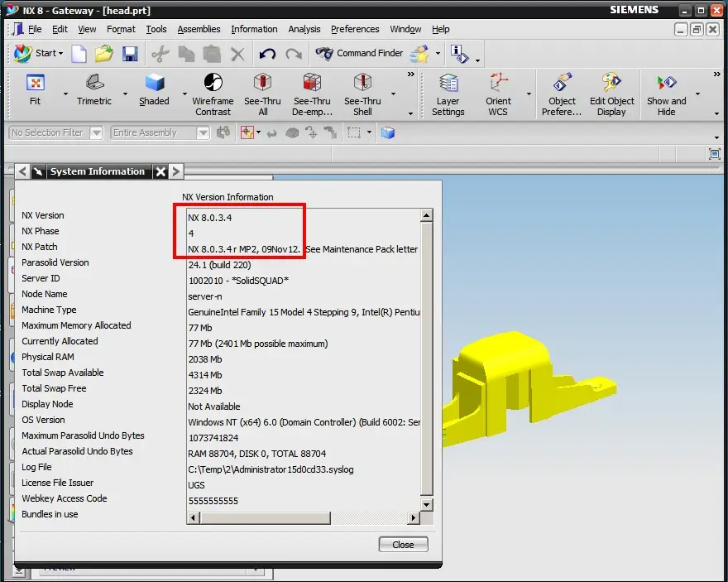Expand the dropdown next to Orient WCS
This screenshot has width=728, height=582.
point(529,94)
